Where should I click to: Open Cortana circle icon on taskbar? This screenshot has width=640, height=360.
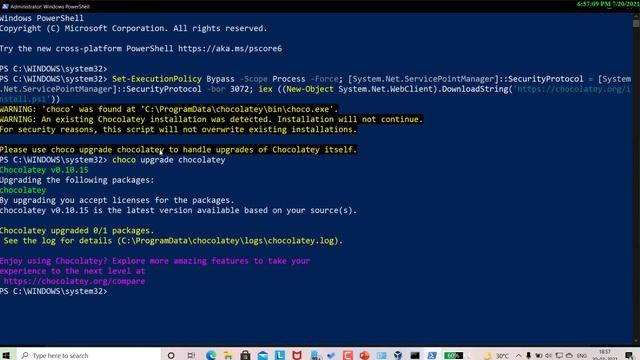pyautogui.click(x=171, y=355)
